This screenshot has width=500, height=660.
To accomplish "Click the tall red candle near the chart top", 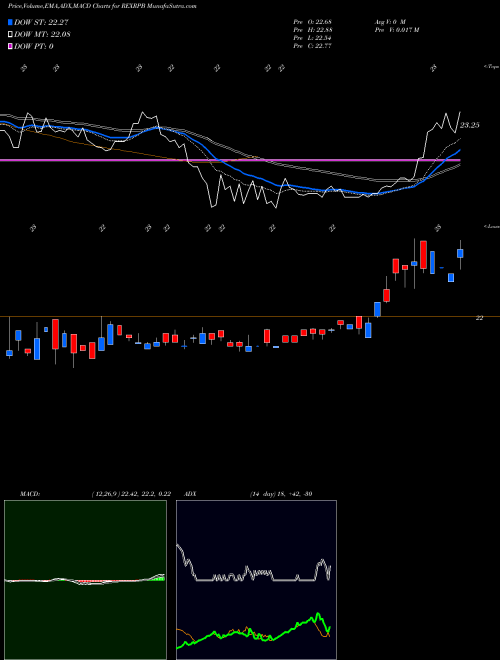I will pyautogui.click(x=423, y=255).
